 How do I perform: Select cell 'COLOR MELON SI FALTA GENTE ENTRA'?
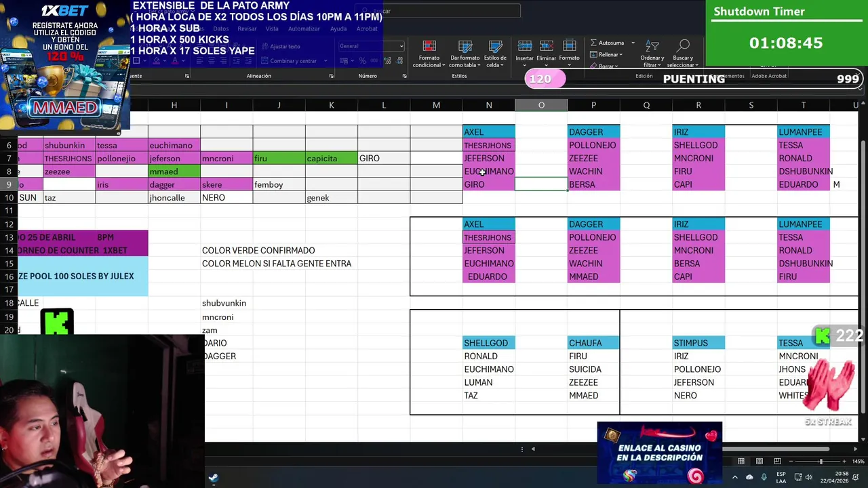coord(277,264)
